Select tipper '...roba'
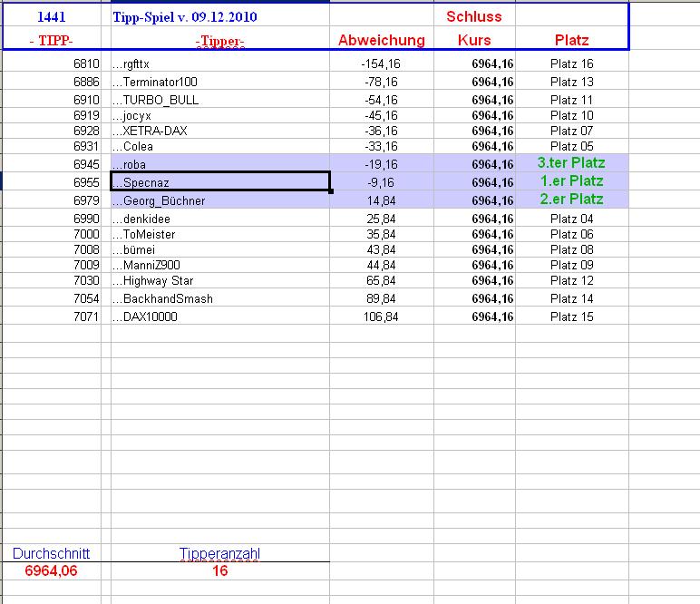This screenshot has height=604, width=700. click(129, 165)
